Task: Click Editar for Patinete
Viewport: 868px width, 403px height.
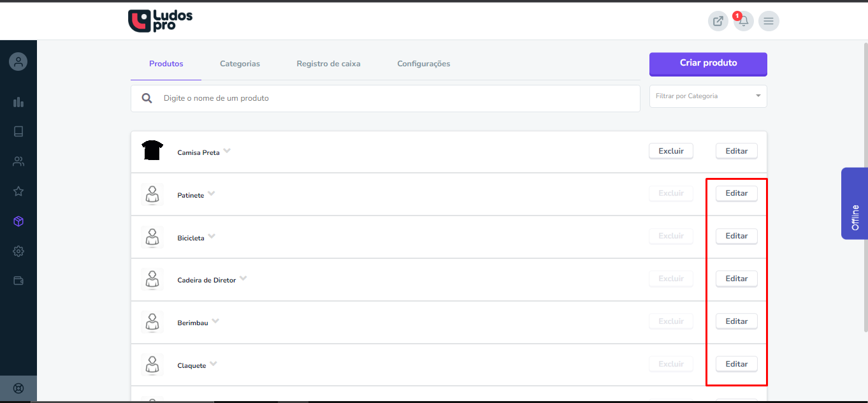Action: point(737,193)
